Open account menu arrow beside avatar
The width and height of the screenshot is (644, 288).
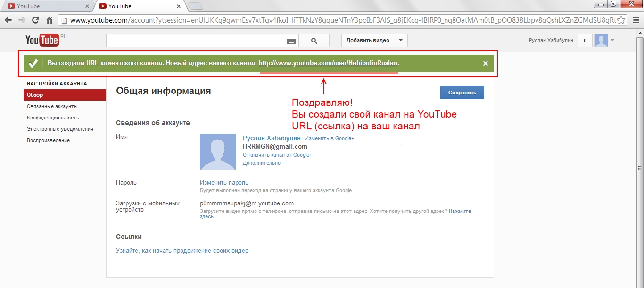point(612,40)
